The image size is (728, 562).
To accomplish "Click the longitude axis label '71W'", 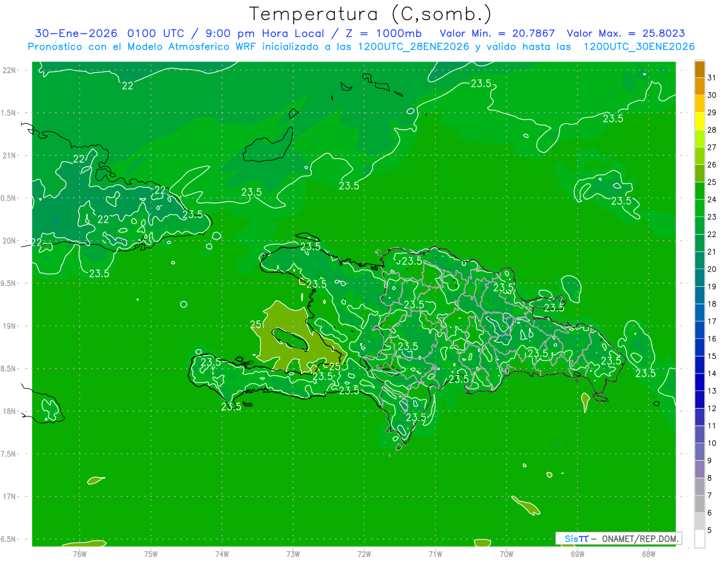I will coord(435,554).
